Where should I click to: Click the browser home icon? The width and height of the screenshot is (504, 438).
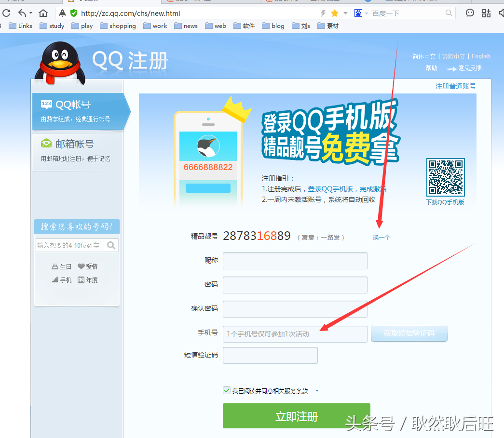pos(43,13)
